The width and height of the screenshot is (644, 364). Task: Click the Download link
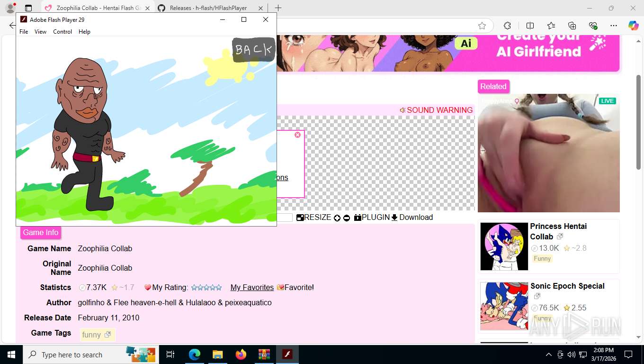[x=412, y=217]
